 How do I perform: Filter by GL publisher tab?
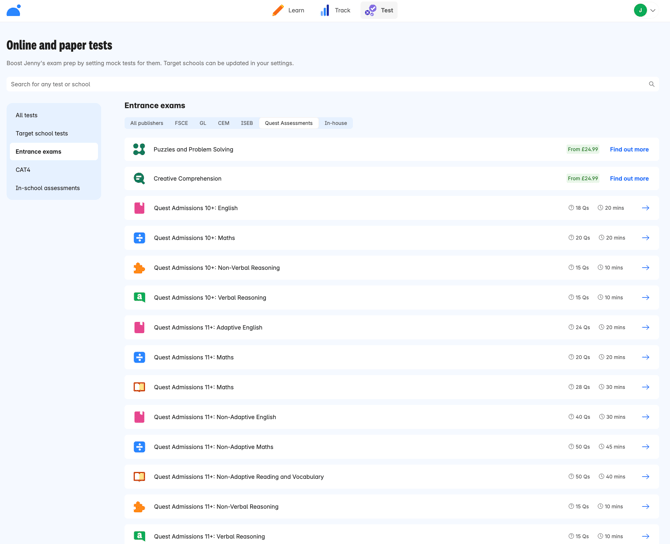[203, 123]
